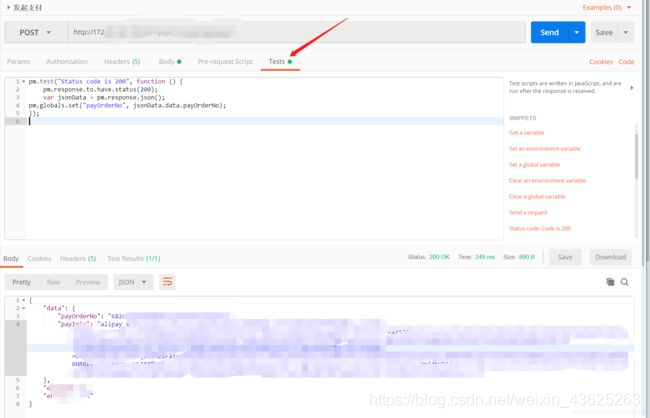This screenshot has width=650, height=418.
Task: Insert the Clear a global variable snippet
Action: tap(537, 197)
